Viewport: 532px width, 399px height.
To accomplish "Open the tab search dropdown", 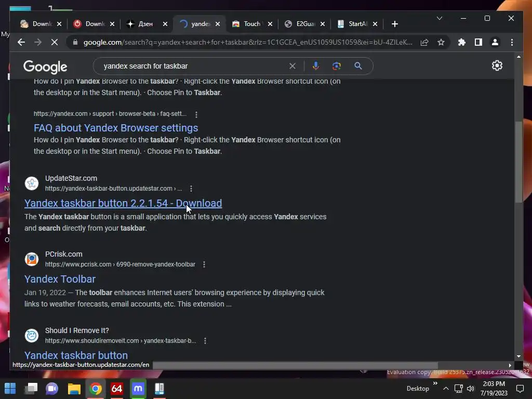I will tap(440, 18).
